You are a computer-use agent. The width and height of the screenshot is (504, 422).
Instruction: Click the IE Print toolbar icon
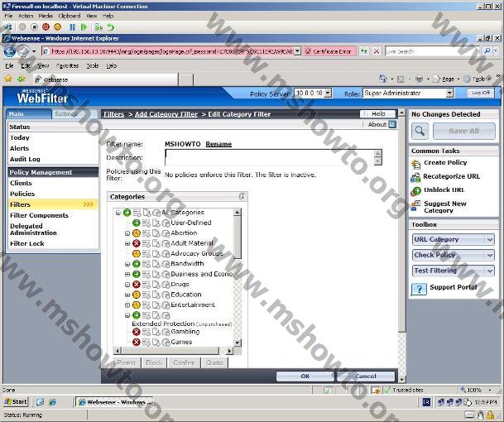click(x=419, y=79)
